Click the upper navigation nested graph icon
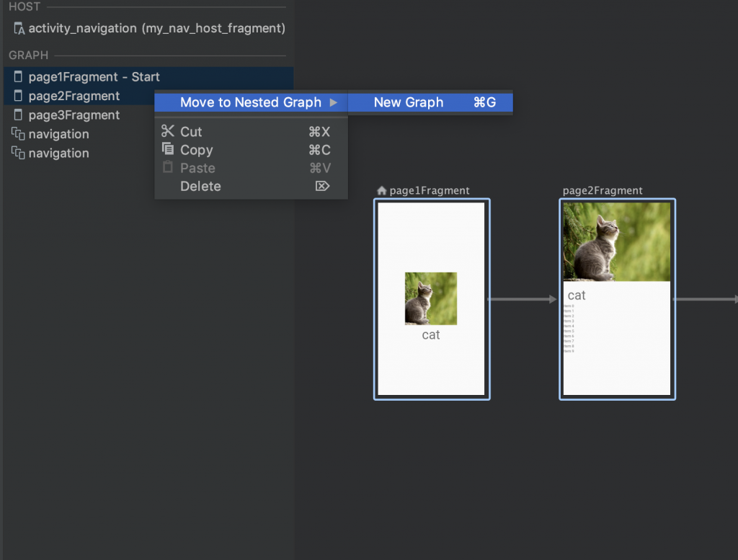 (19, 134)
